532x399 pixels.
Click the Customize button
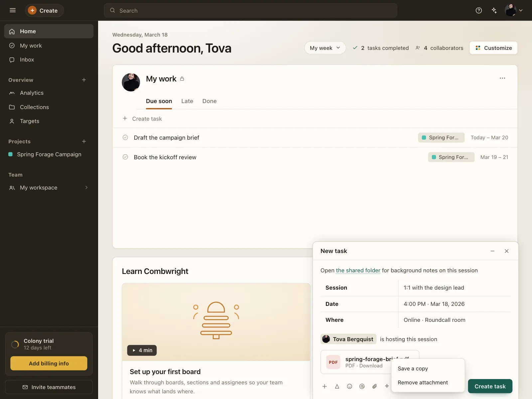(493, 48)
